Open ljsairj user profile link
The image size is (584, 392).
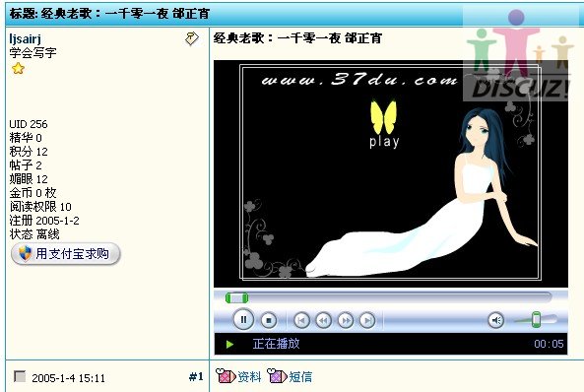[x=25, y=38]
